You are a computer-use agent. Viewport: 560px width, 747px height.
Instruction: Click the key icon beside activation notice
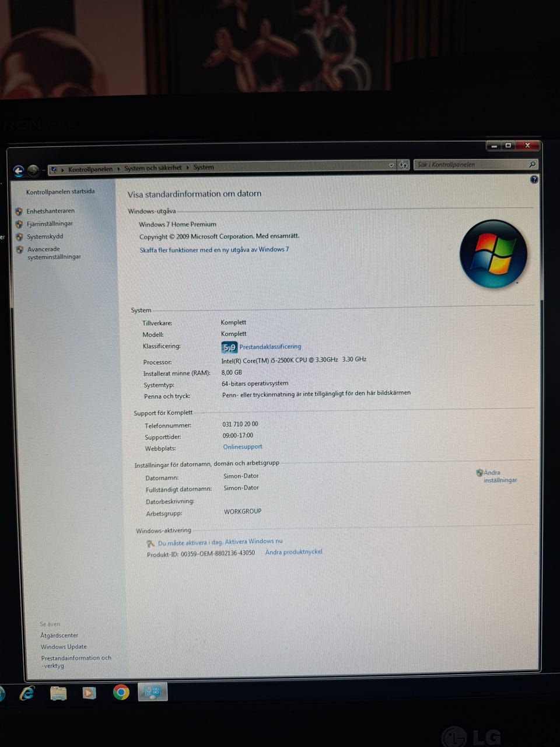[150, 543]
